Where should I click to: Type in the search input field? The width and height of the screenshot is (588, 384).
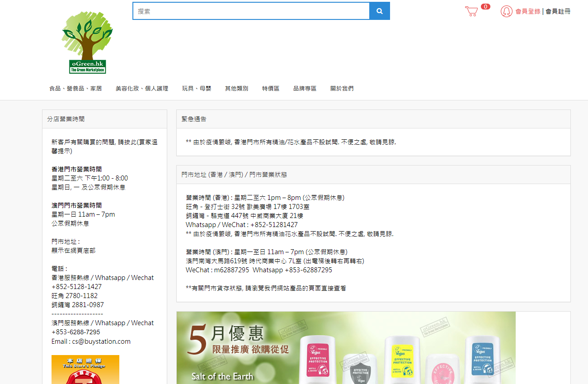[x=251, y=11]
